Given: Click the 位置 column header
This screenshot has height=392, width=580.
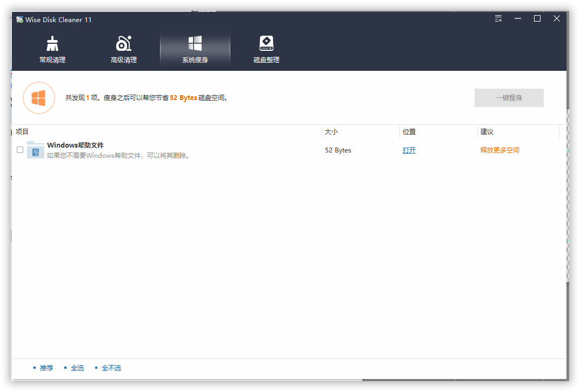Looking at the screenshot, I should coord(409,132).
